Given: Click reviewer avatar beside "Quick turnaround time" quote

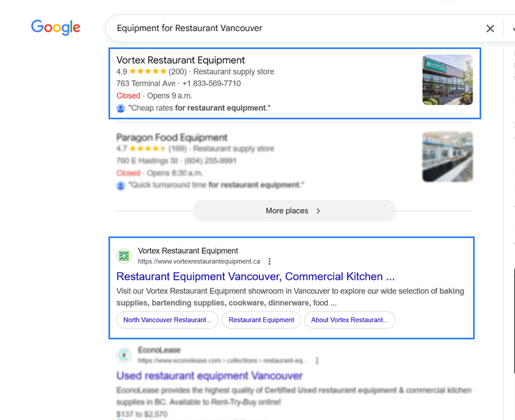Looking at the screenshot, I should tap(121, 185).
